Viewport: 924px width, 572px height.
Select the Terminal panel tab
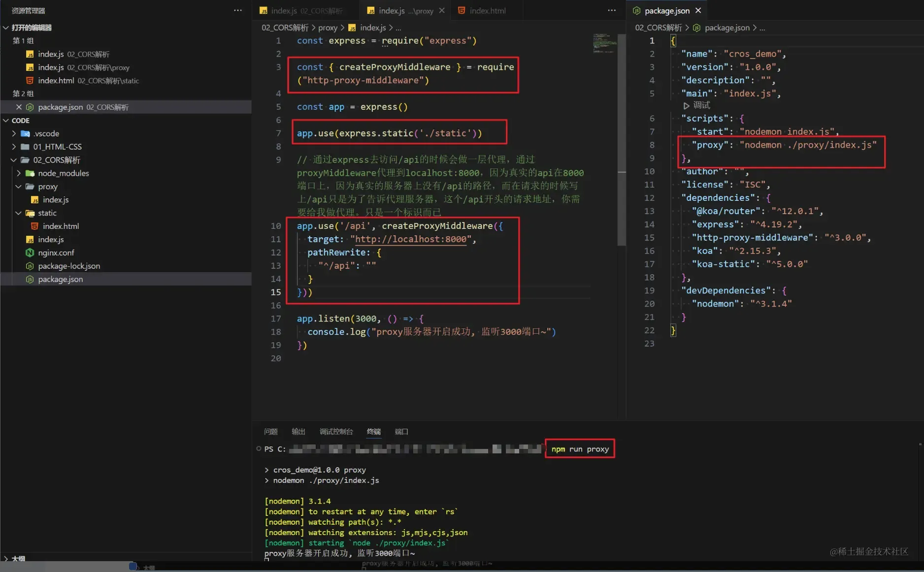click(374, 432)
